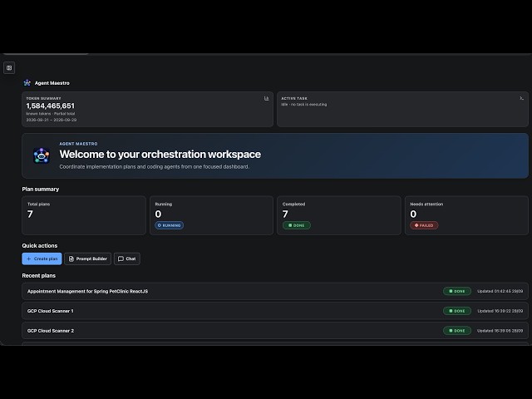Click the Recent plans heading
The height and width of the screenshot is (399, 532).
coord(39,275)
